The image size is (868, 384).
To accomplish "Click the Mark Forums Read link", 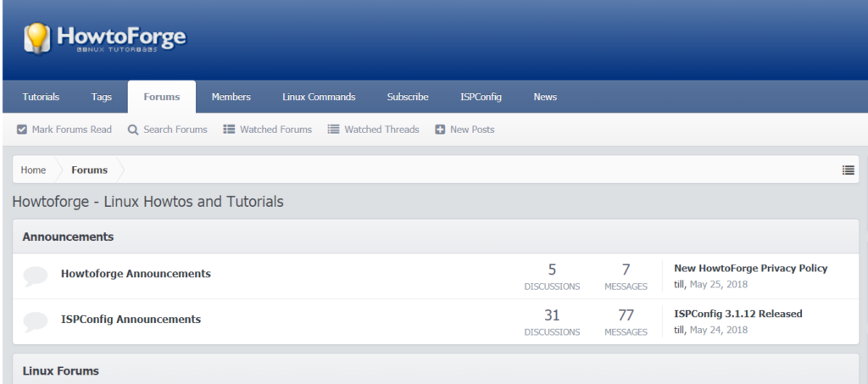I will (x=72, y=130).
